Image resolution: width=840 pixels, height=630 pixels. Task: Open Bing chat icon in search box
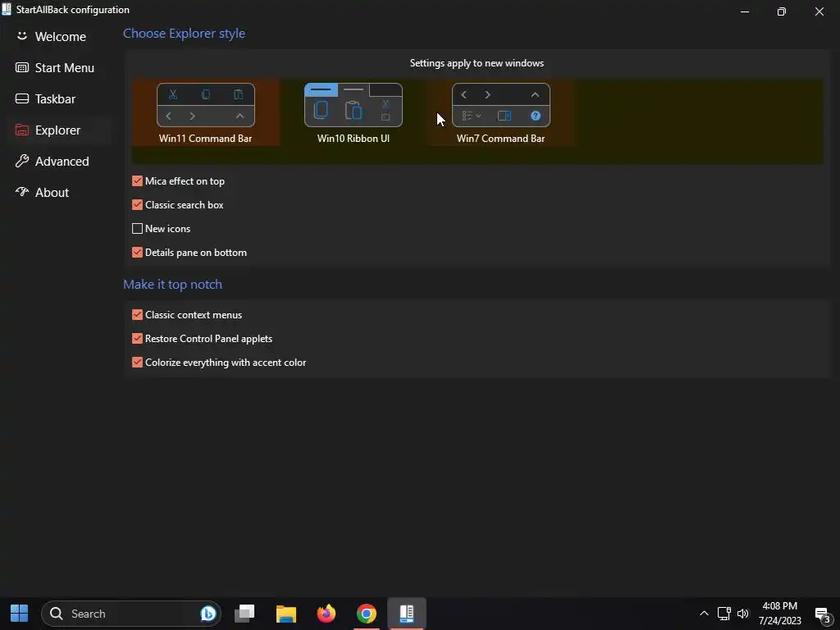click(208, 614)
